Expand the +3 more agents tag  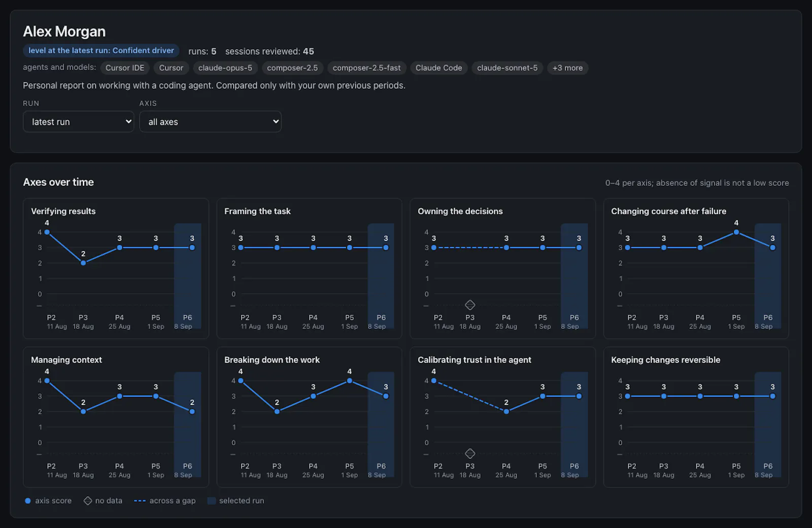pyautogui.click(x=567, y=68)
